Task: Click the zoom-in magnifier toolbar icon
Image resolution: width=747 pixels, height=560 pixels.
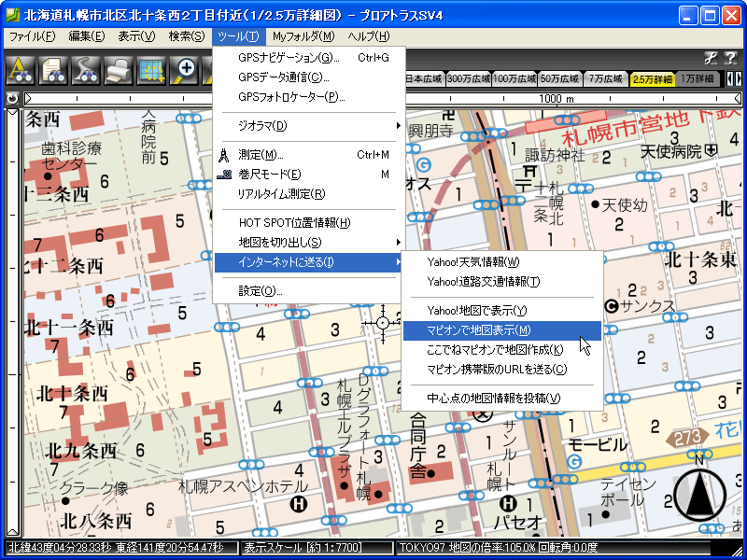Action: coord(184,71)
